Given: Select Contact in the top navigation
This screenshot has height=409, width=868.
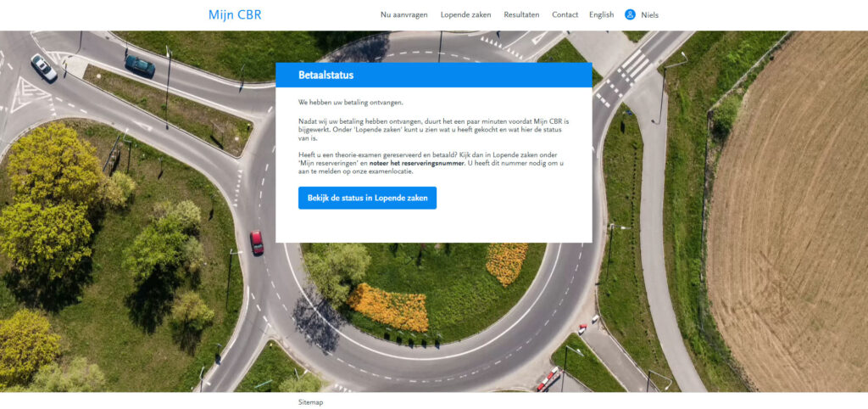Looking at the screenshot, I should (x=565, y=14).
